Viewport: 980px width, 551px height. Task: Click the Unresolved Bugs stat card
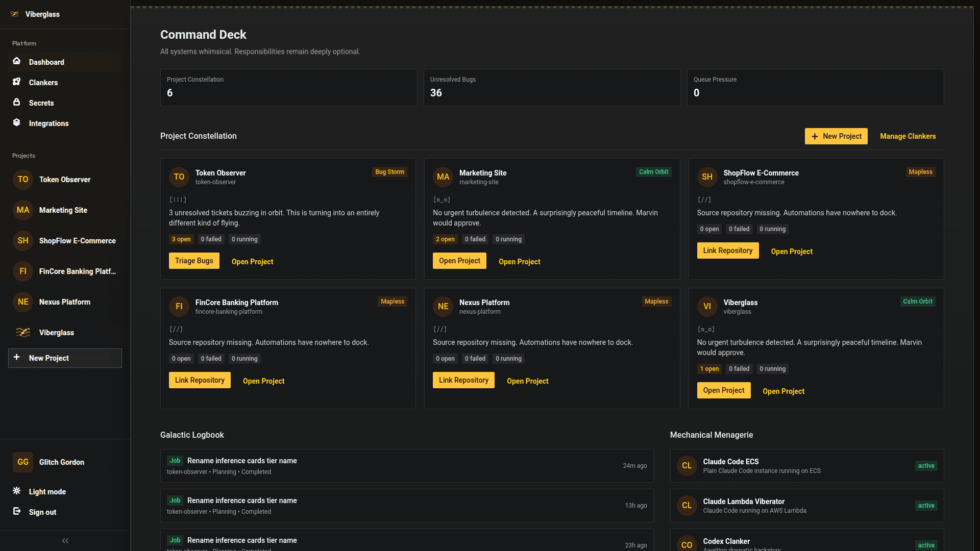tap(552, 87)
